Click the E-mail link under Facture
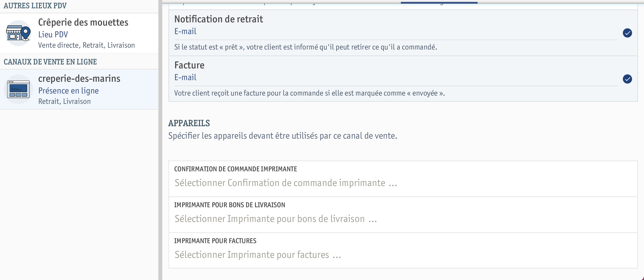Viewport: 644px width, 280px height. coord(185,77)
